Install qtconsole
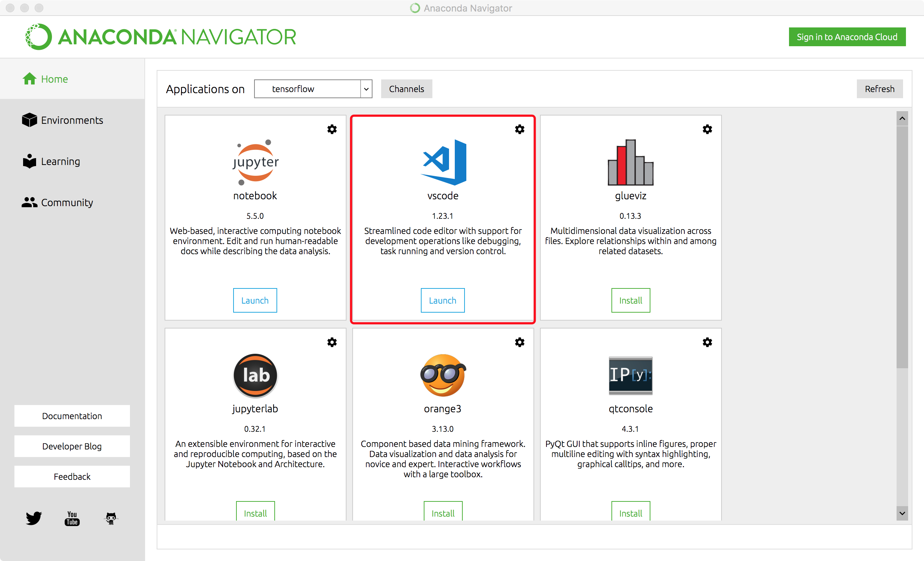The width and height of the screenshot is (924, 561). pyautogui.click(x=631, y=511)
